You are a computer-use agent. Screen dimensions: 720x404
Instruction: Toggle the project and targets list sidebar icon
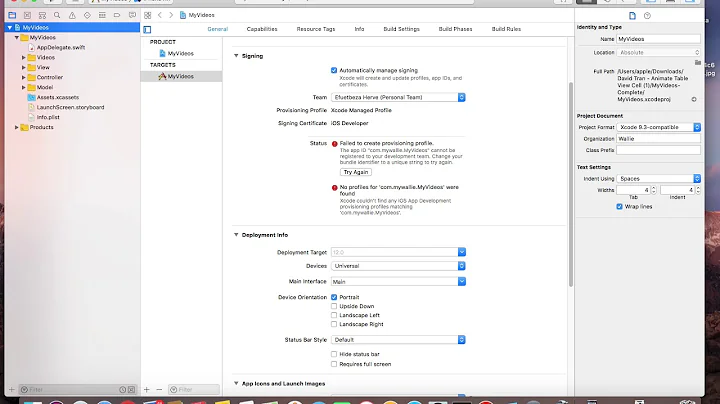coord(147,29)
